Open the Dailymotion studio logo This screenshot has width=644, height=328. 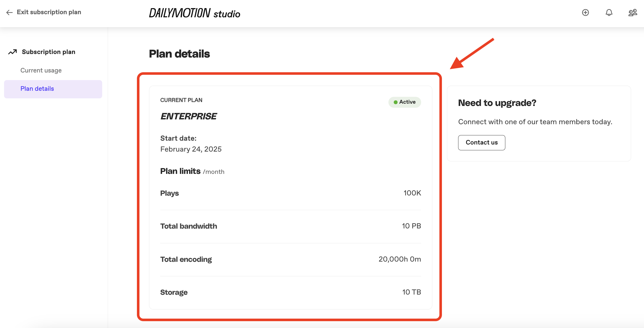point(194,13)
